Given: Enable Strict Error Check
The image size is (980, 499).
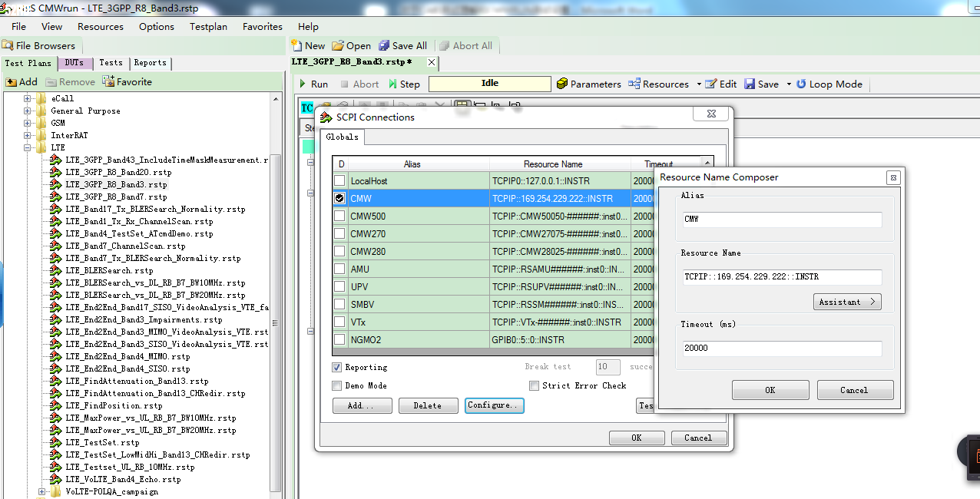Looking at the screenshot, I should pos(534,385).
